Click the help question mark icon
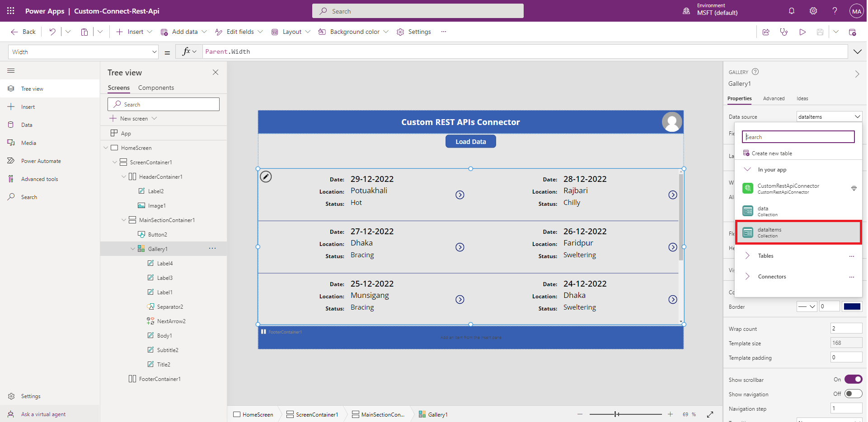 (835, 11)
